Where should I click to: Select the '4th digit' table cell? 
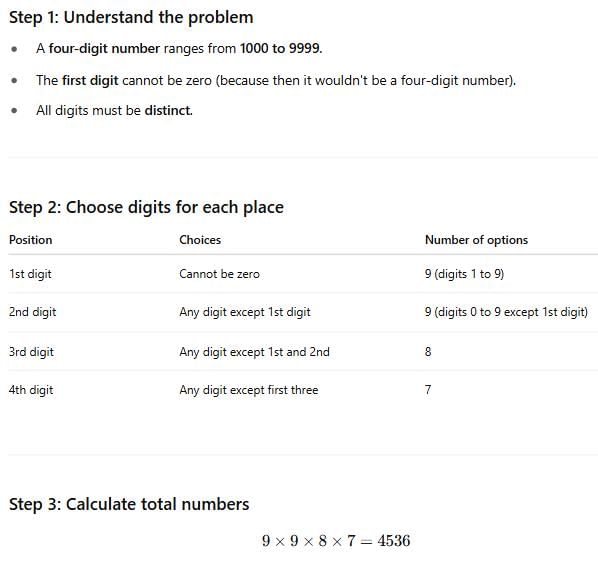[31, 390]
